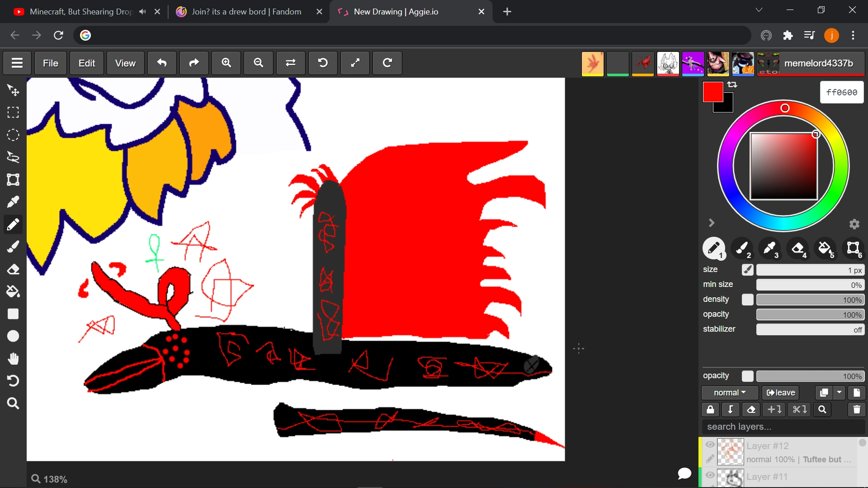
Task: Select the paint bucket fill tool
Action: pyautogui.click(x=13, y=291)
